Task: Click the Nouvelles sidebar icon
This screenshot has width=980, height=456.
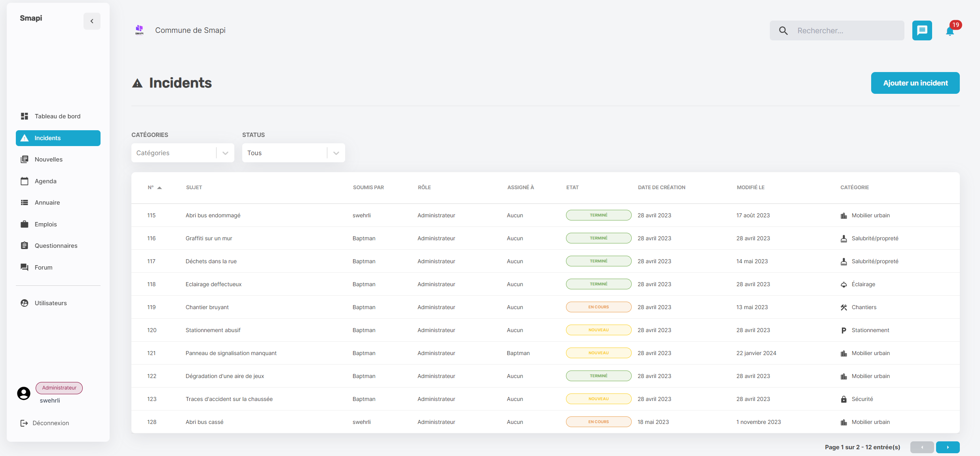Action: tap(25, 159)
